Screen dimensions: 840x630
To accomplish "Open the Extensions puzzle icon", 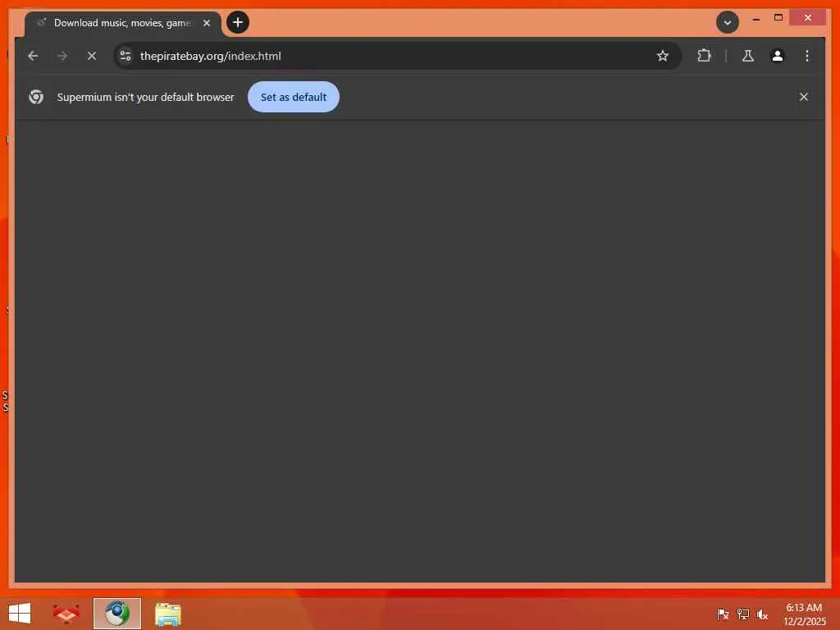I will pyautogui.click(x=704, y=56).
